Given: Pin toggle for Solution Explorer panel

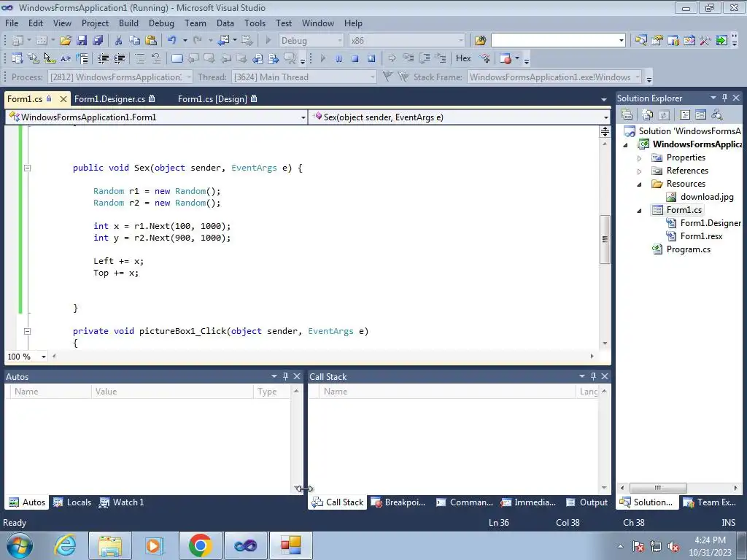Looking at the screenshot, I should 724,98.
